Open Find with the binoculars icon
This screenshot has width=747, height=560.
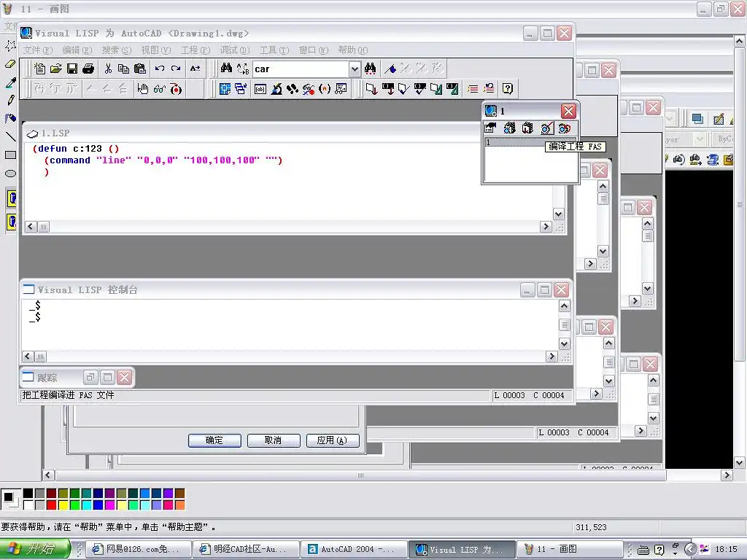tap(226, 69)
